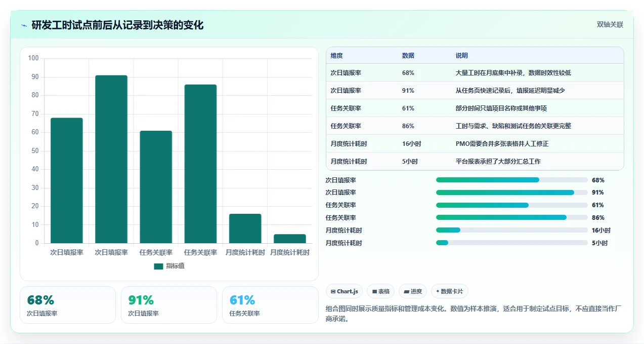This screenshot has height=344, width=644.
Task: Click the dashboard title 研发工时试点前后从记录到决策的变化
Action: 117,25
